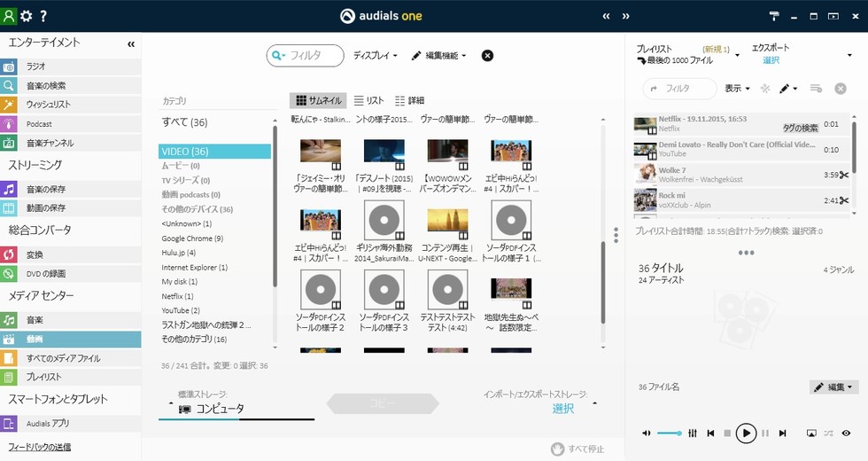Click the volume speaker icon
This screenshot has height=461, width=868.
point(646,434)
